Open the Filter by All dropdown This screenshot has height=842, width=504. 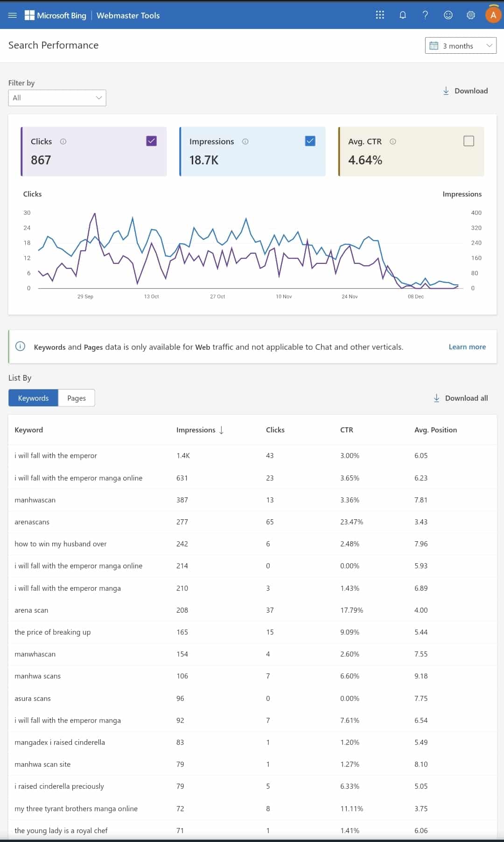pyautogui.click(x=57, y=98)
